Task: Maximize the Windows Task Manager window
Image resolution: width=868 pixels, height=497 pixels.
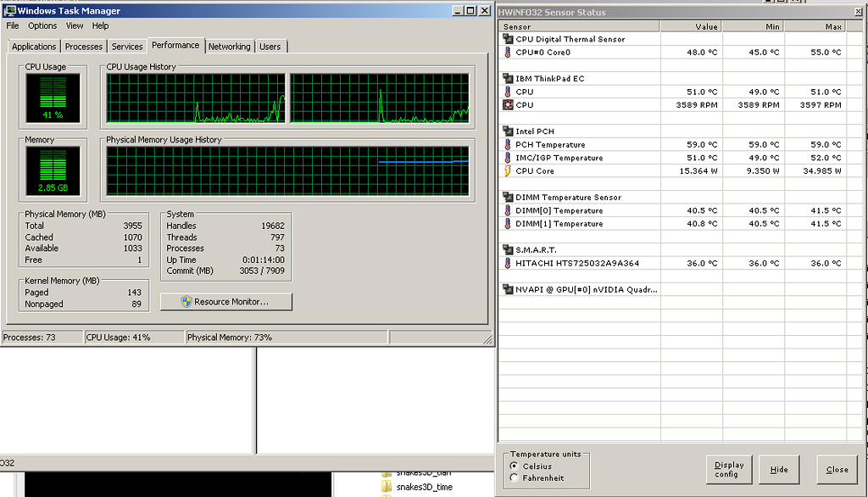Action: [470, 10]
